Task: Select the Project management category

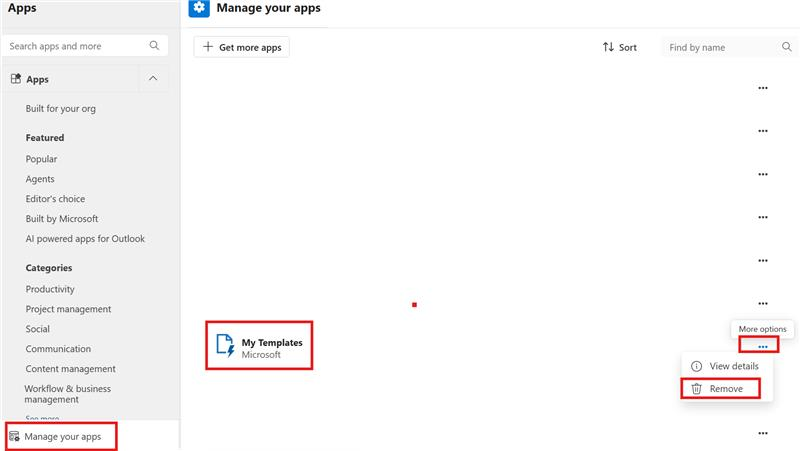Action: pos(68,309)
